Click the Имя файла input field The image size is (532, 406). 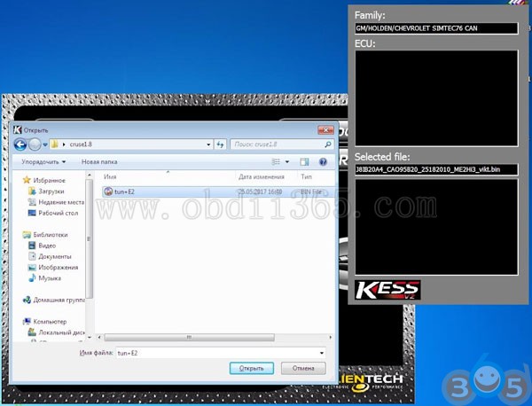tap(221, 353)
